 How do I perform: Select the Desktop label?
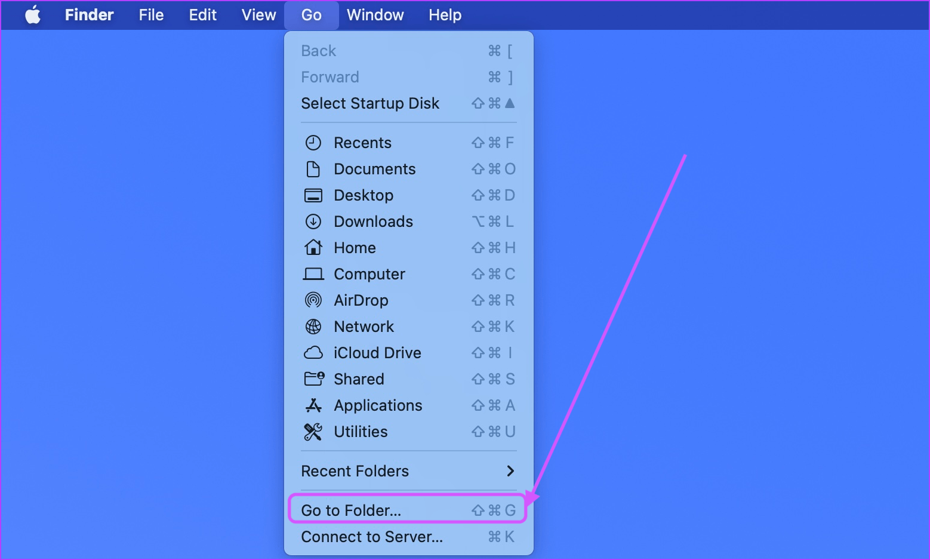(x=364, y=195)
